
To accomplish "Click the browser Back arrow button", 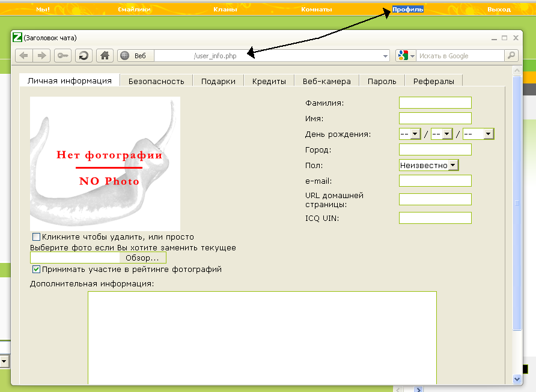I will click(x=24, y=56).
